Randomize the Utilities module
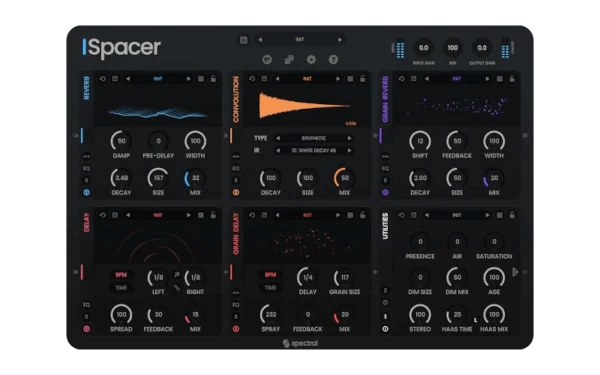This screenshot has height=375, width=600. [499, 215]
